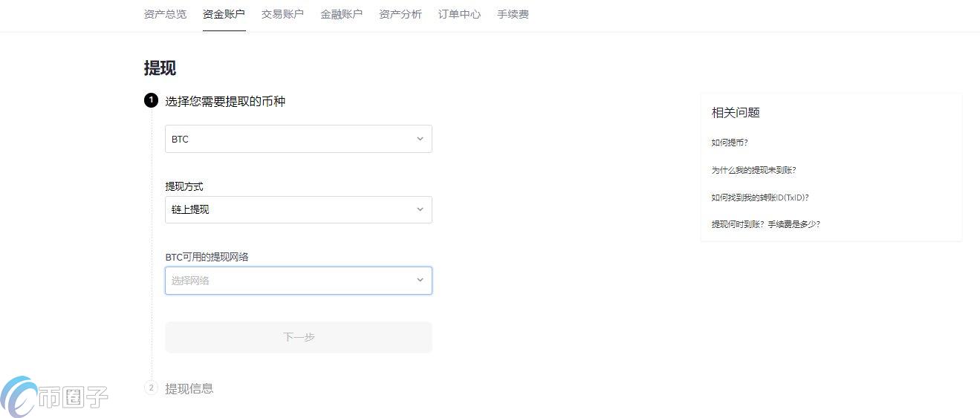Screen dimensions: 980x418
Task: Open the 选择网络 network selector
Action: click(298, 281)
